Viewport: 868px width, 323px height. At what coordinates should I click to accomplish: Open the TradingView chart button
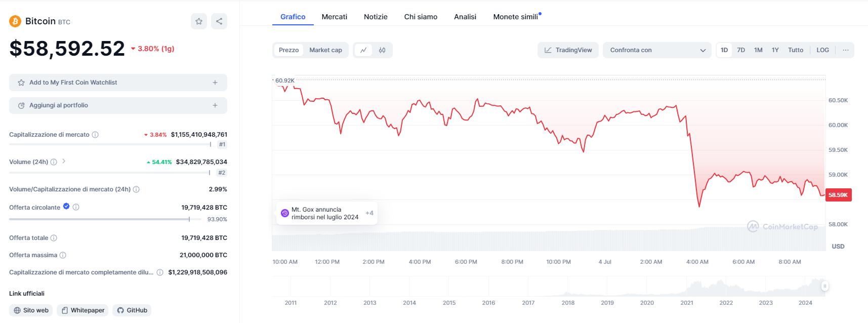[568, 50]
